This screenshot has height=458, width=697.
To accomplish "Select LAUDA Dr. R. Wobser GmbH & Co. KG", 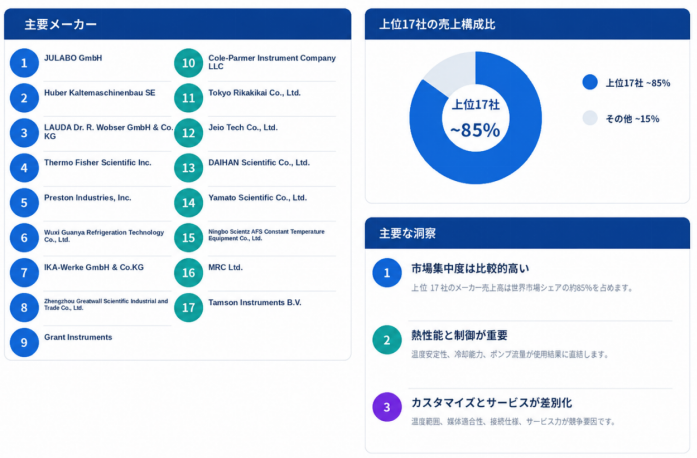I will click(108, 132).
